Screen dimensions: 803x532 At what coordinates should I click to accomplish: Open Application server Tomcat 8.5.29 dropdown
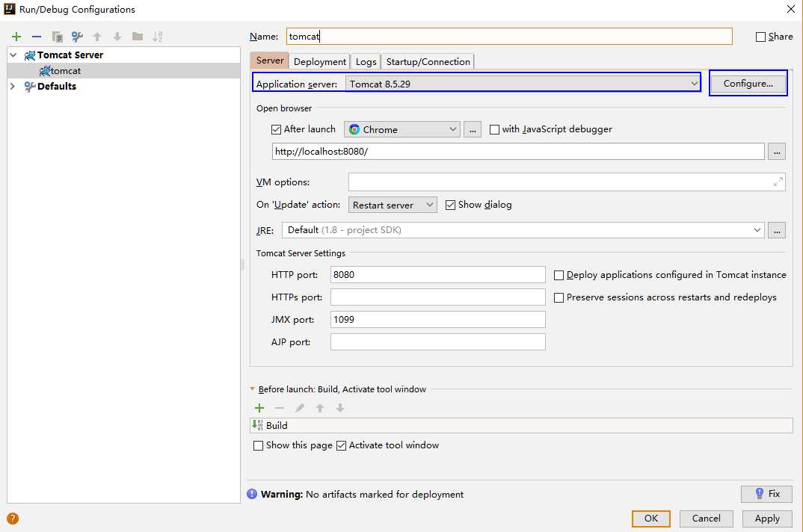tap(523, 84)
